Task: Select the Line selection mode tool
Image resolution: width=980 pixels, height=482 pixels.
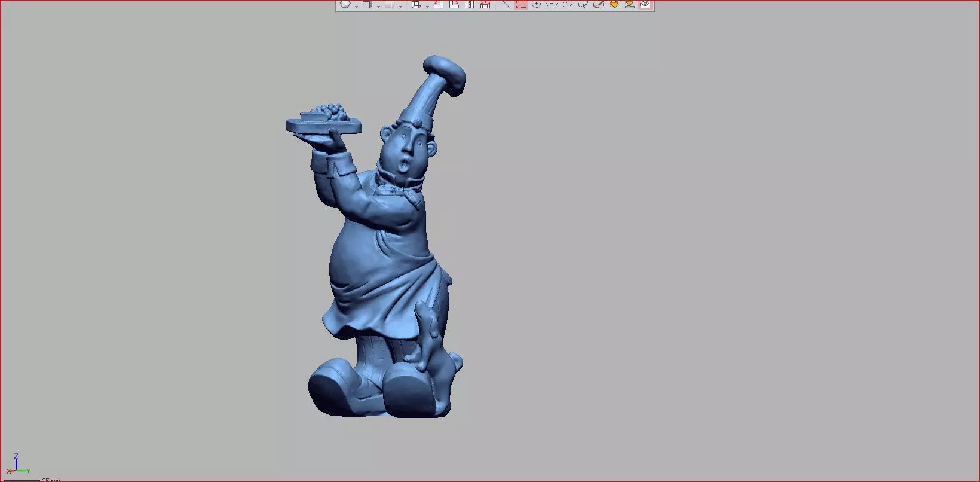Action: [506, 4]
